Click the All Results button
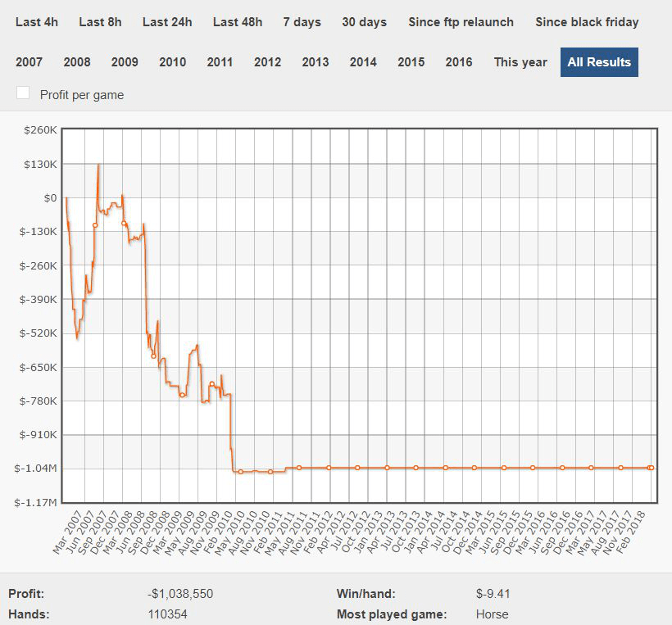Screen dimensions: 672x625 pos(599,62)
